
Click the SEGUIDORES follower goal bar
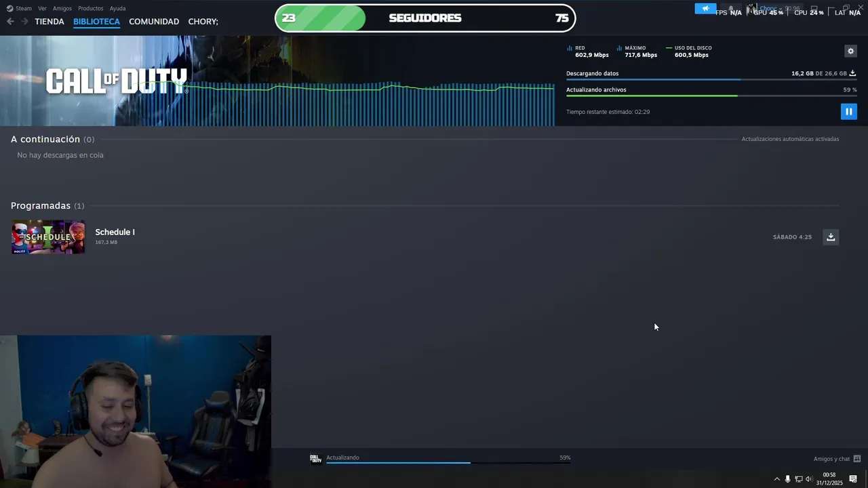click(x=425, y=18)
